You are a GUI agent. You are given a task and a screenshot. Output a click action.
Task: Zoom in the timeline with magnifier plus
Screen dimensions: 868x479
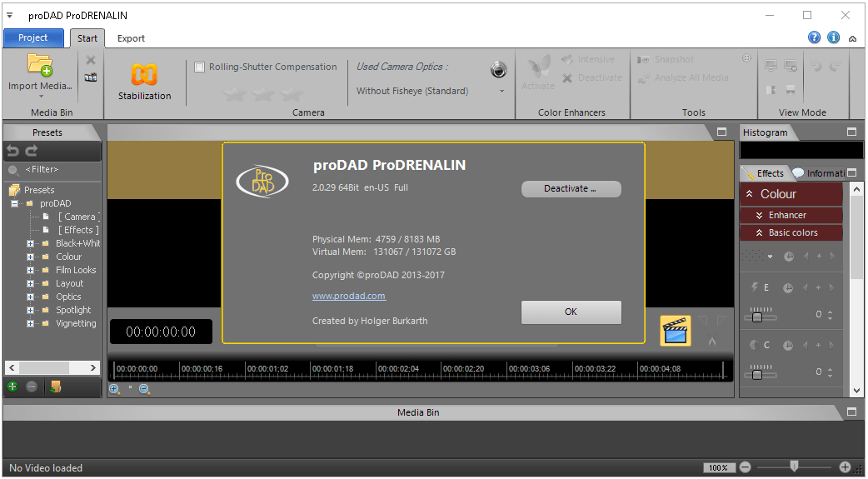point(114,389)
